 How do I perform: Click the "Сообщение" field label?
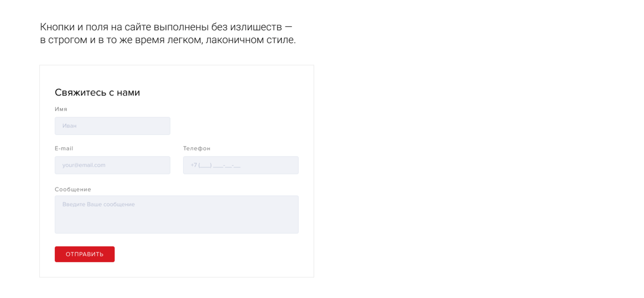point(73,190)
